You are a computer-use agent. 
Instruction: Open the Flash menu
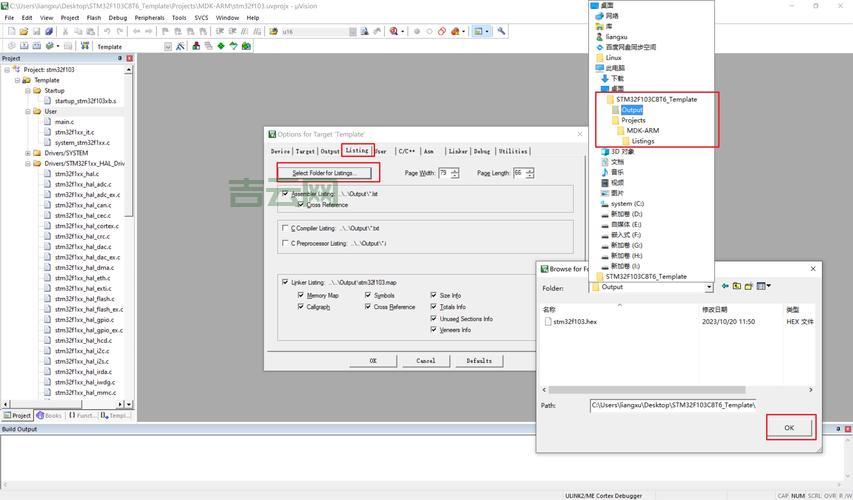coord(94,17)
